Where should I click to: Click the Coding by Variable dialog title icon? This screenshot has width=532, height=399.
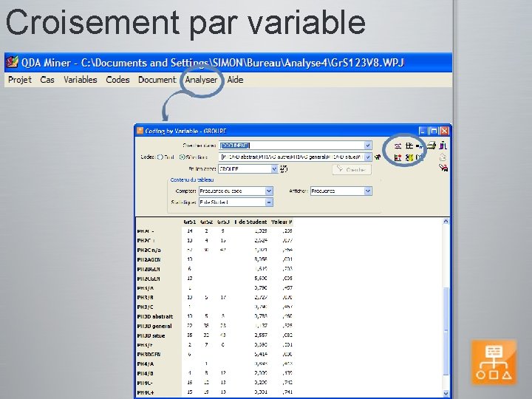[140, 131]
